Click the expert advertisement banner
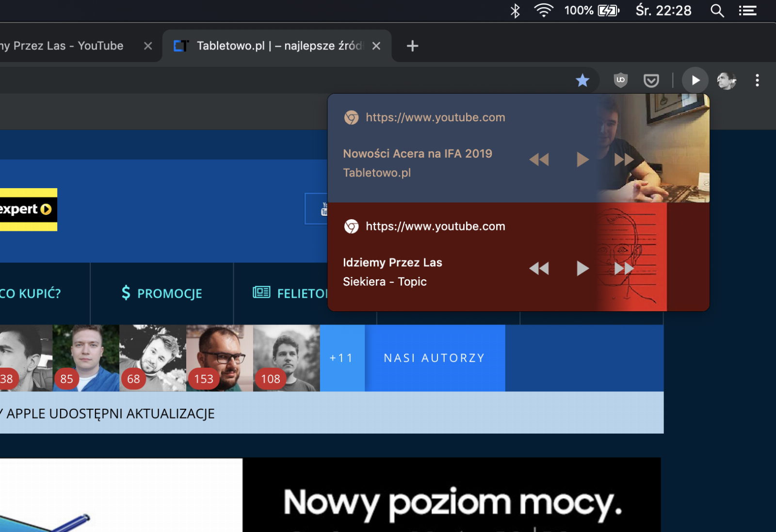Image resolution: width=776 pixels, height=532 pixels. coord(29,210)
